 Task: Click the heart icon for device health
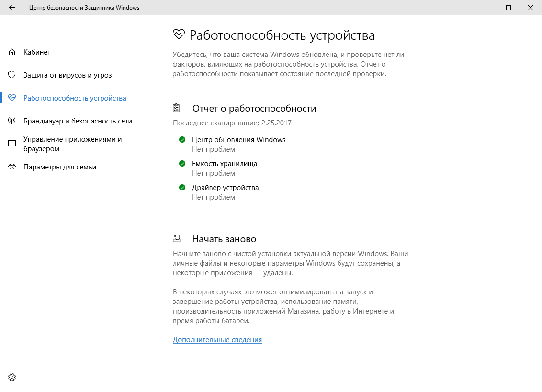coord(12,97)
